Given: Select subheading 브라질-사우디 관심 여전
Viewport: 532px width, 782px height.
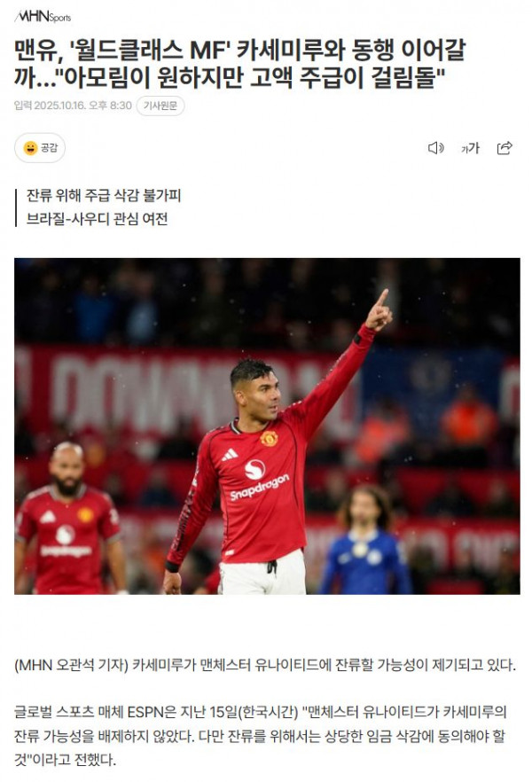Looking at the screenshot, I should pyautogui.click(x=97, y=219).
